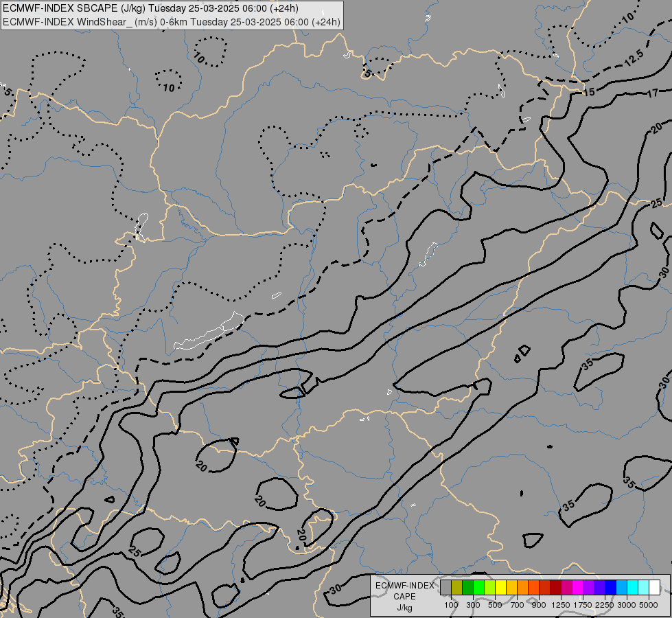
Task: Click legend value 1250
Action: click(x=561, y=605)
